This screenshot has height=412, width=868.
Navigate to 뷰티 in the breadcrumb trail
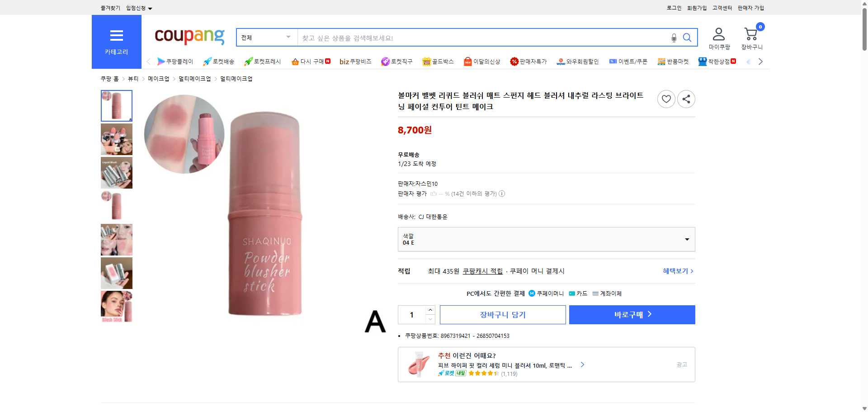[133, 78]
